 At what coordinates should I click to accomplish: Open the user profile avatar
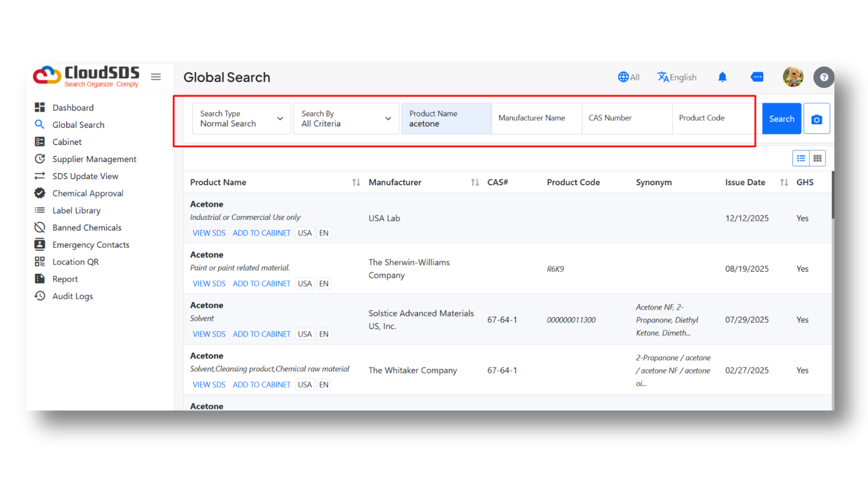[793, 77]
